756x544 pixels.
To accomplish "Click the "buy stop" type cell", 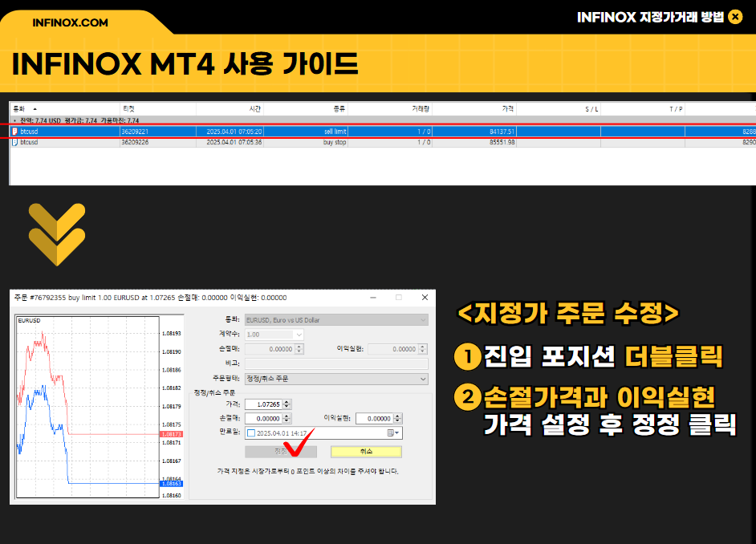I will [x=335, y=142].
